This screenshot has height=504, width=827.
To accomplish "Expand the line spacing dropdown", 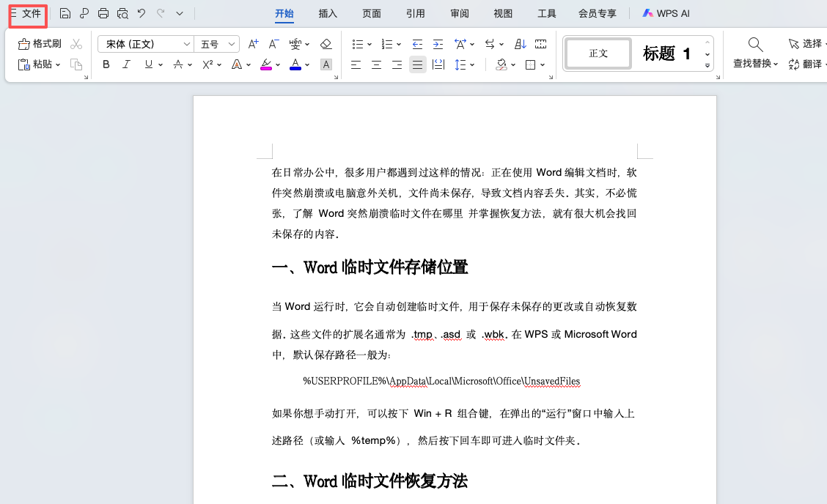I will (x=472, y=64).
